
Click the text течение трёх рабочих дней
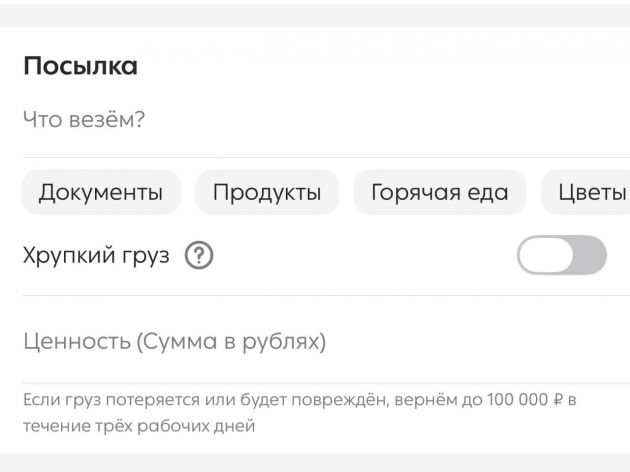pos(139,426)
